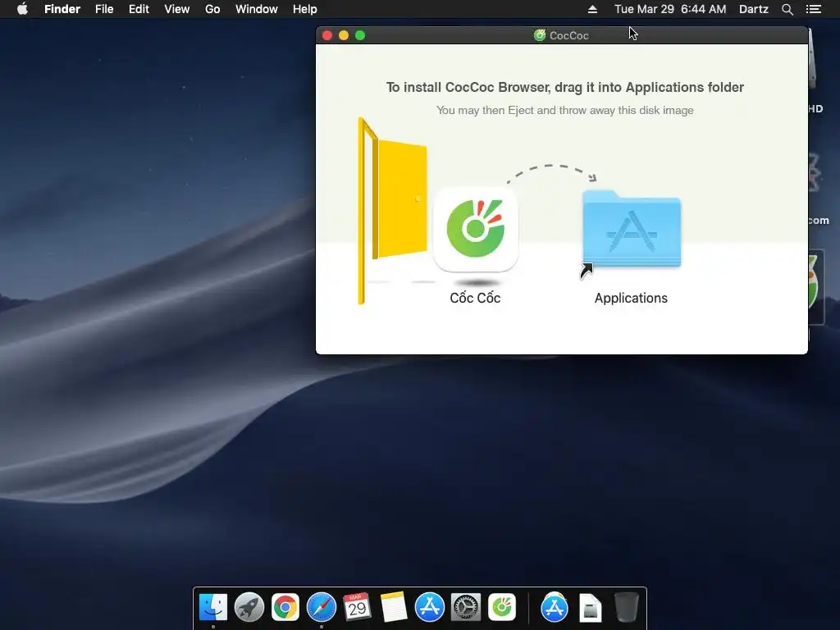Open the File menu
The image size is (840, 630).
click(104, 9)
